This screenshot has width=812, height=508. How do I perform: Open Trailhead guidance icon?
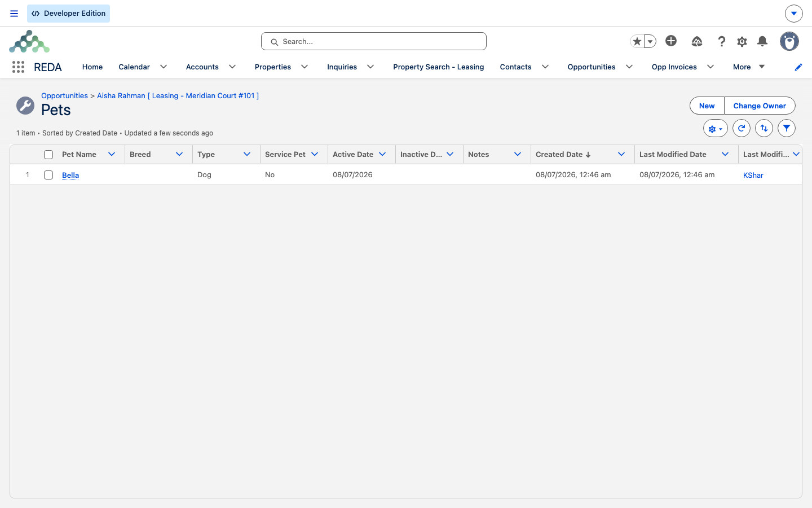point(697,41)
